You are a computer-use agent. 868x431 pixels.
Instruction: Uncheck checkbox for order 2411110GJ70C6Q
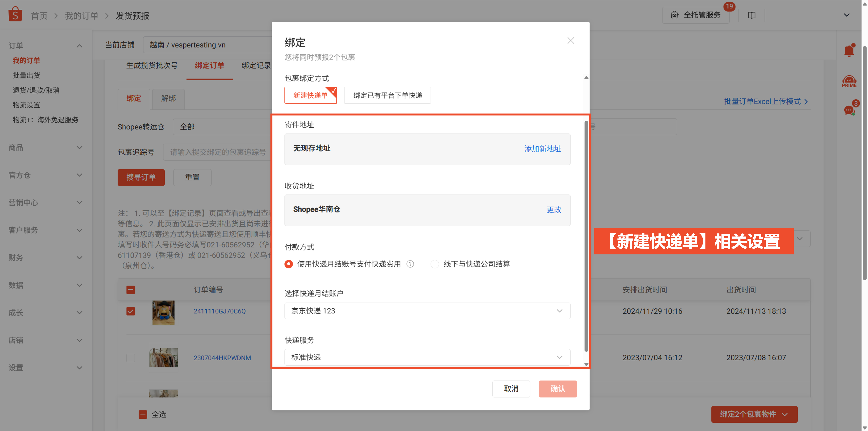[131, 311]
